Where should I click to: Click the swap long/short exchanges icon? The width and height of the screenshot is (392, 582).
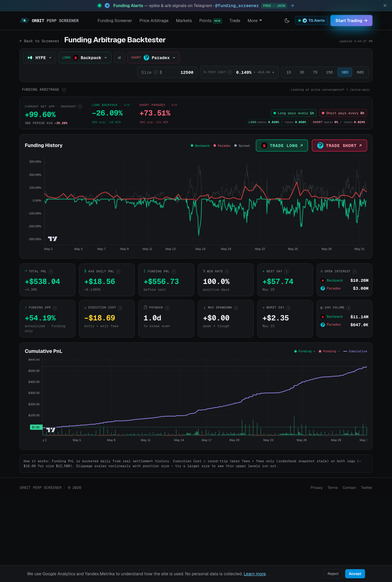pyautogui.click(x=119, y=57)
